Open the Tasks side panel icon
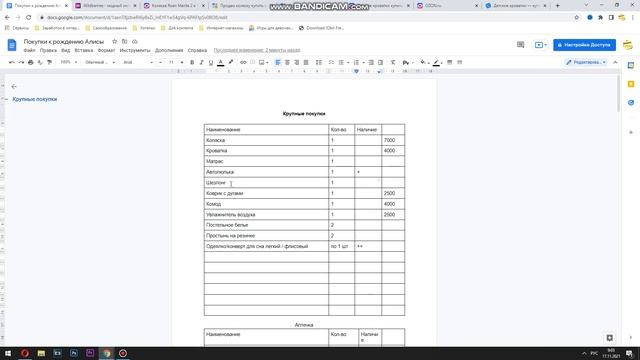Image resolution: width=640 pixels, height=360 pixels. click(x=631, y=102)
